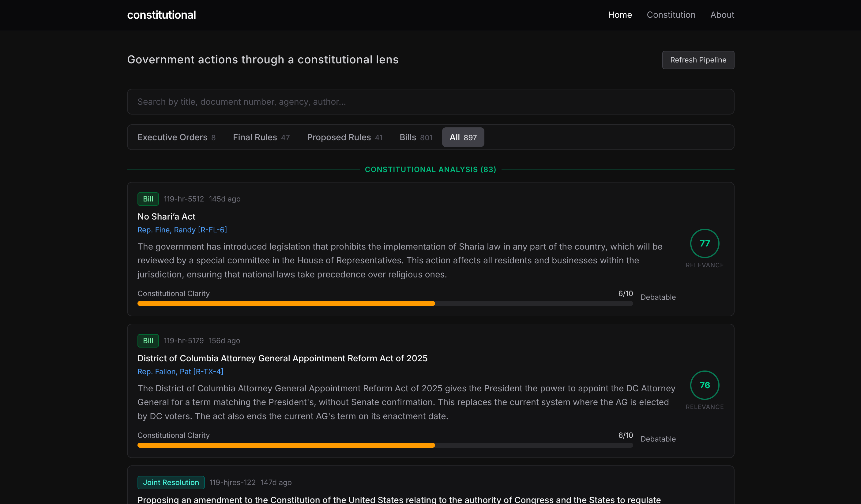Click the Joint Resolution badge
Viewport: 861px width, 504px height.
[x=171, y=483]
